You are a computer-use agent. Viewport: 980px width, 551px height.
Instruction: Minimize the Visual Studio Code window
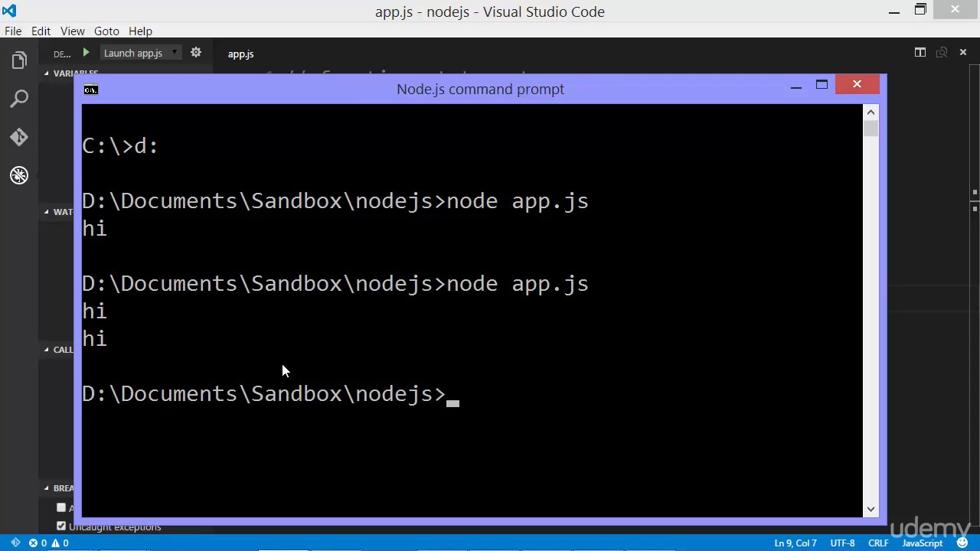click(x=894, y=11)
